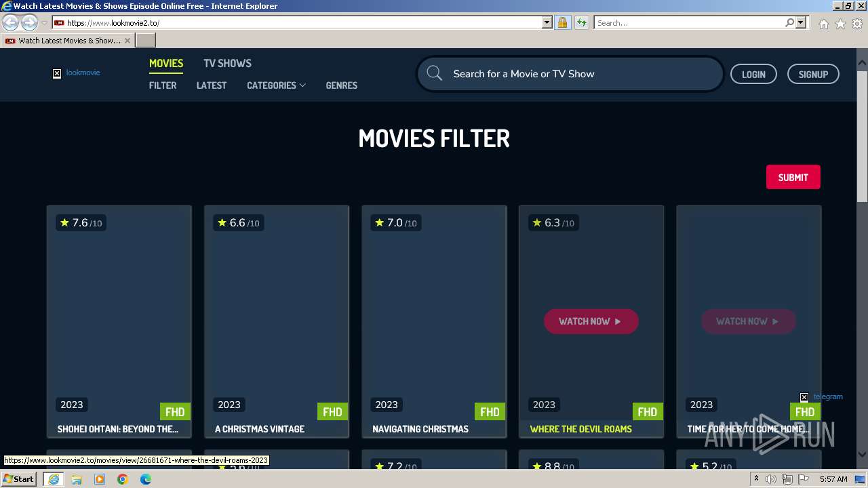Select the Watch Latest Movies & Shows tab

pyautogui.click(x=68, y=41)
